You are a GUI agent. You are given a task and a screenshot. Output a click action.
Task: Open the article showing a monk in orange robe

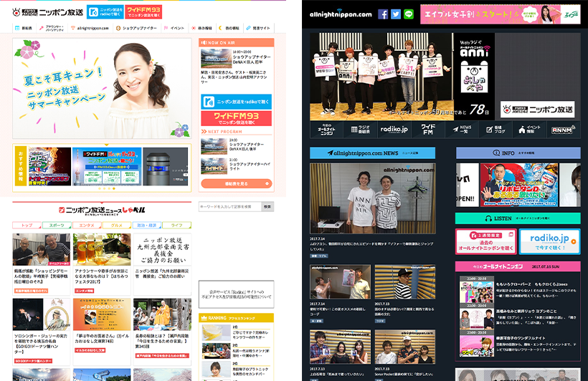click(162, 331)
